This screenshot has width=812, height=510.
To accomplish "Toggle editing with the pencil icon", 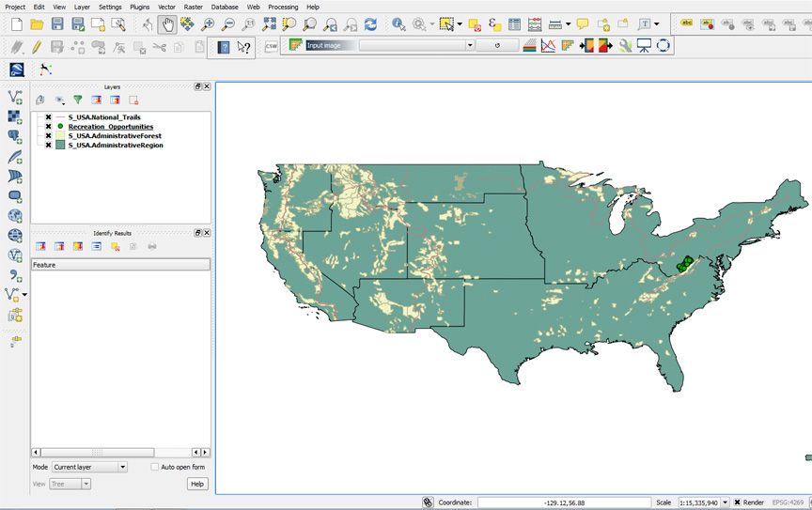I will point(37,47).
